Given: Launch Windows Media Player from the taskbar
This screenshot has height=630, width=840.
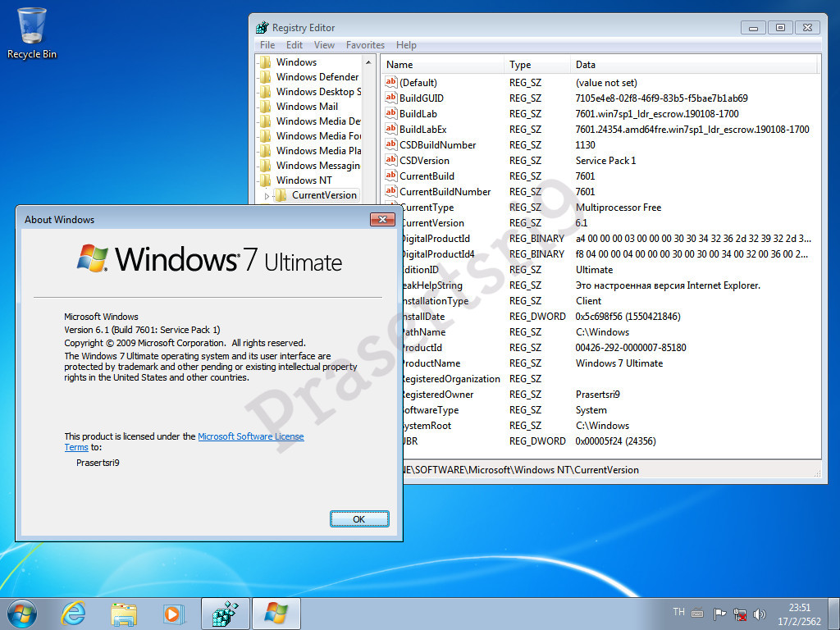Looking at the screenshot, I should click(174, 614).
